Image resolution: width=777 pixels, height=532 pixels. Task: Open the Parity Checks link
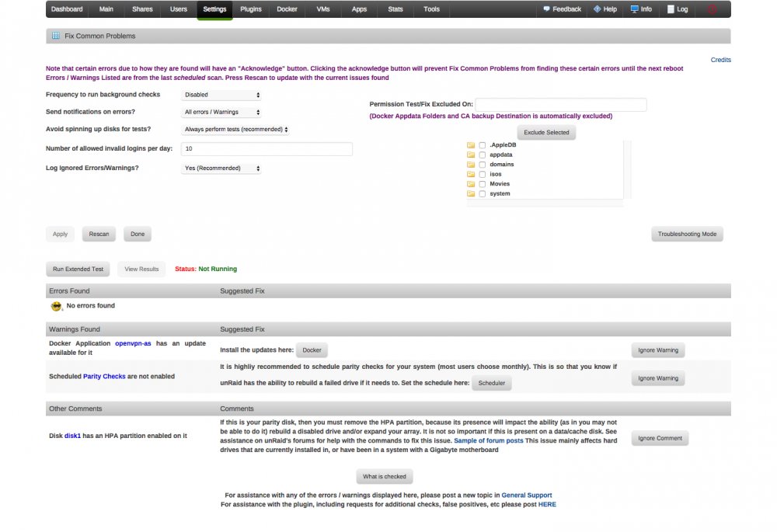tap(104, 377)
